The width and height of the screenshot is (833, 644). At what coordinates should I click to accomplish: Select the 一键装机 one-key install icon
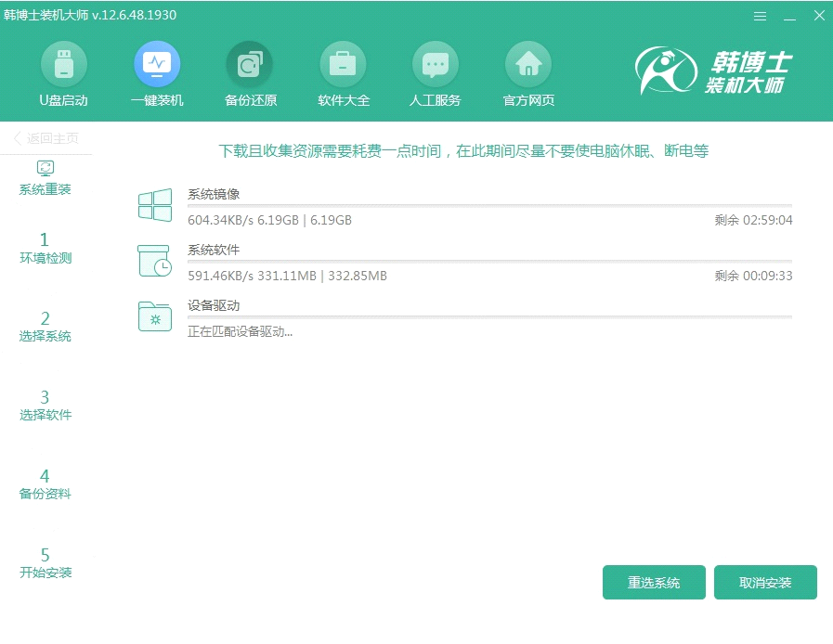click(x=156, y=72)
